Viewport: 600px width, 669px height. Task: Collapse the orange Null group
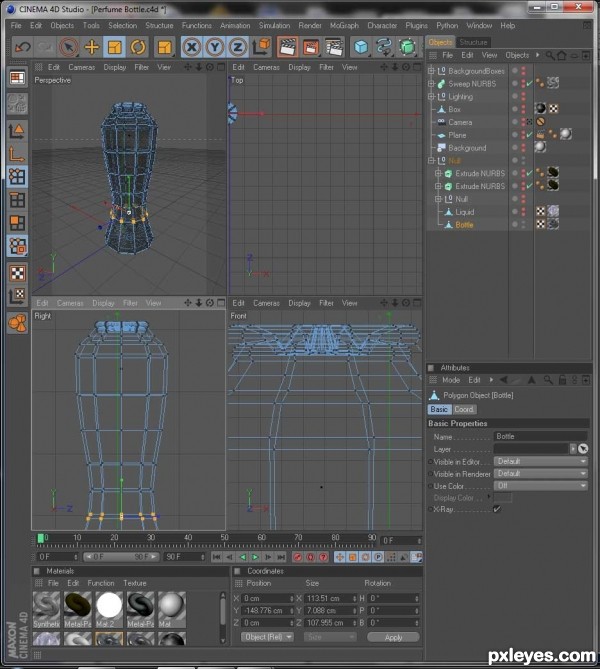pos(431,160)
